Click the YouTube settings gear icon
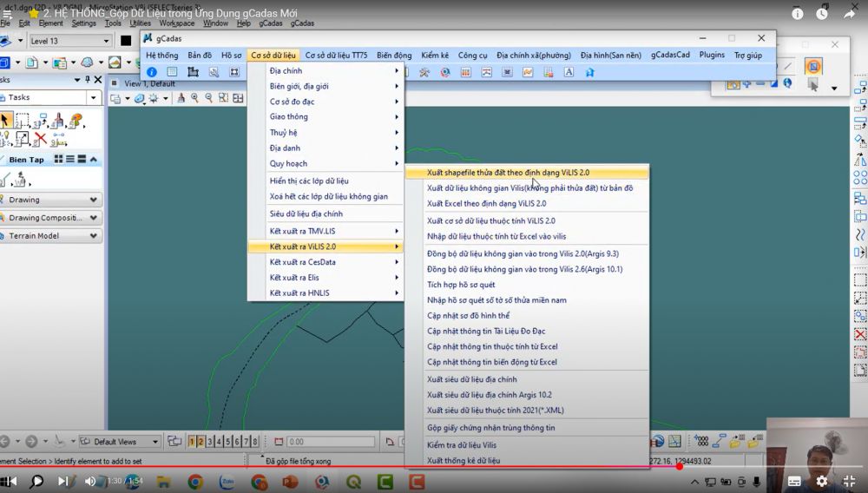The height and width of the screenshot is (493, 868). pos(821,481)
